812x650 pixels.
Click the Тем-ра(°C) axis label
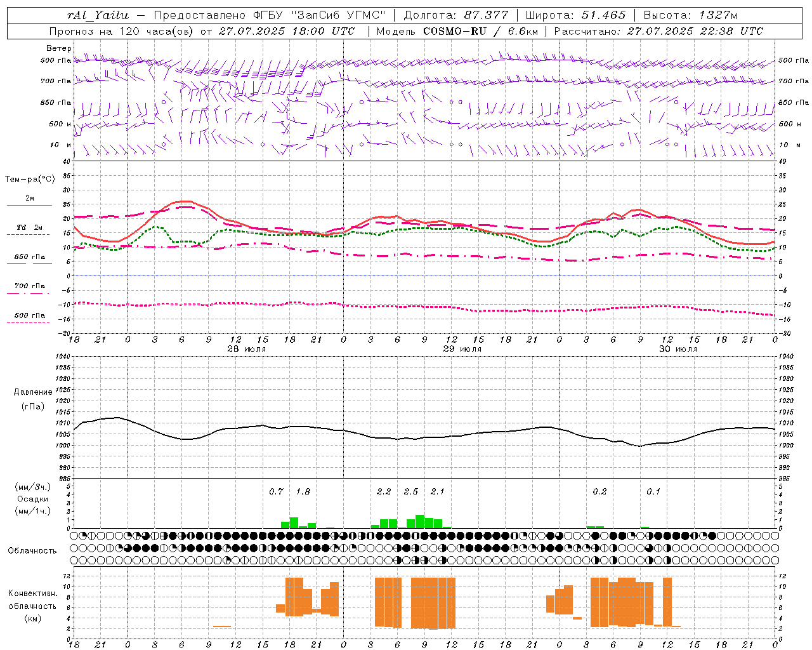pyautogui.click(x=30, y=180)
